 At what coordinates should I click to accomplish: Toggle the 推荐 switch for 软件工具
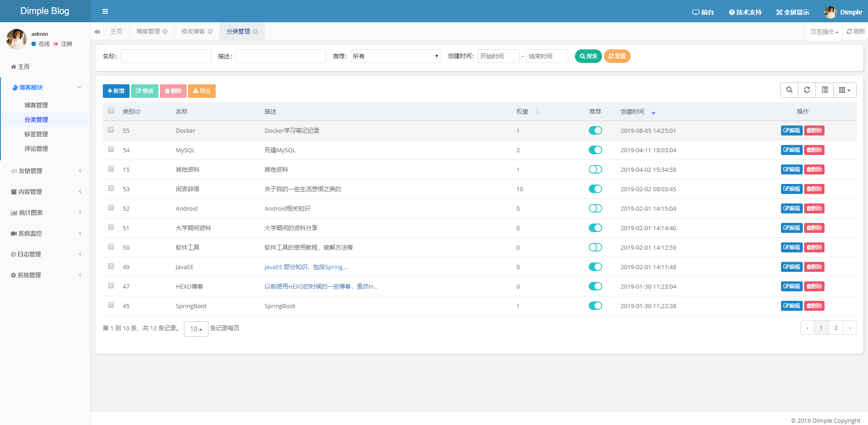pos(595,247)
